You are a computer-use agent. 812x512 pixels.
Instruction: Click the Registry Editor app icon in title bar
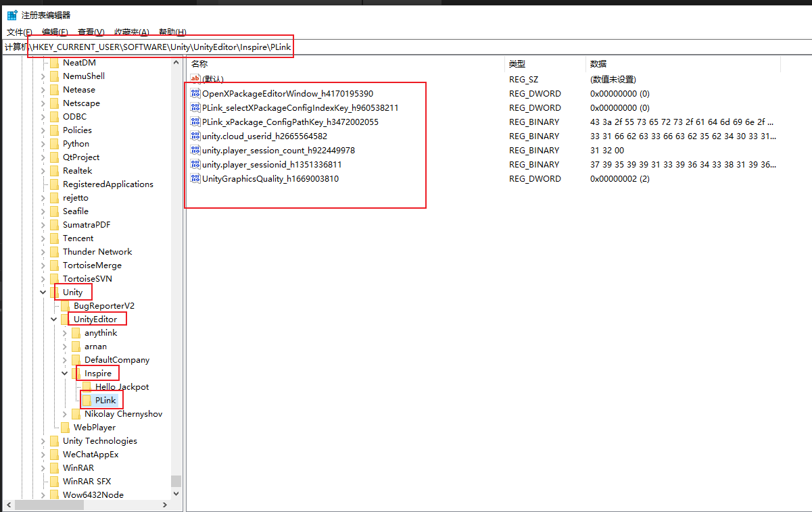[11, 15]
